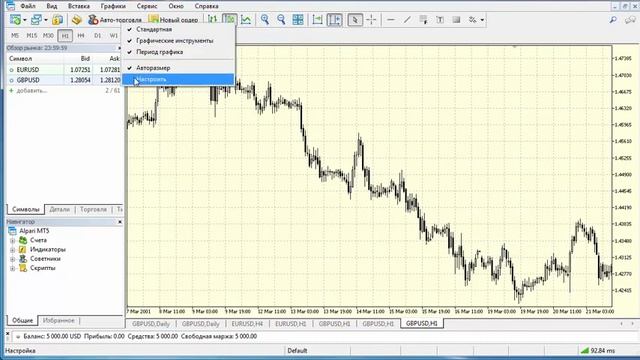Open the Новый ордер button

pyautogui.click(x=173, y=20)
